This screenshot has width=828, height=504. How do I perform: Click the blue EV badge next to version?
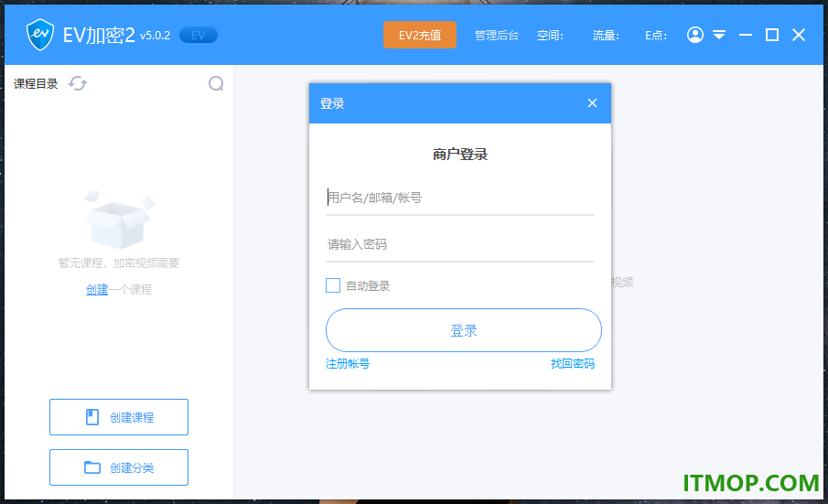[198, 36]
